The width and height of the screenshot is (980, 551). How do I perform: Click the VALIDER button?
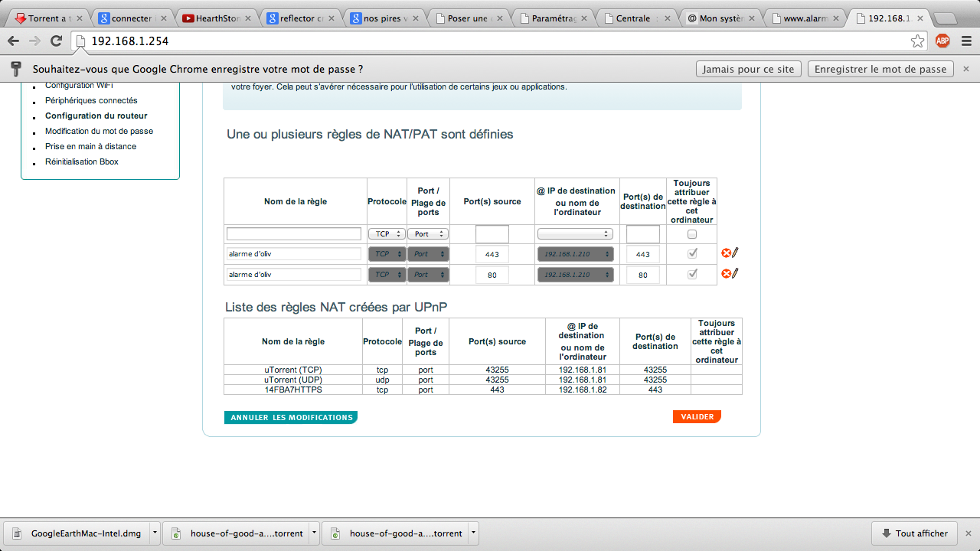[x=697, y=417]
